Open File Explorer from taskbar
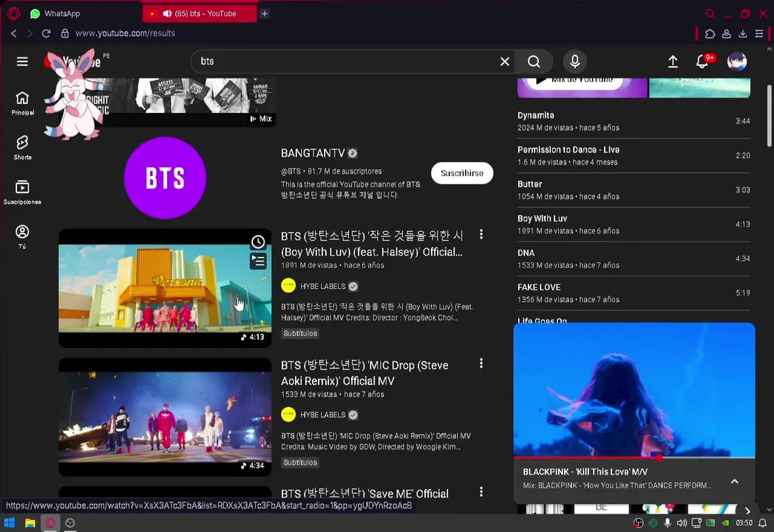The height and width of the screenshot is (532, 774). coord(30,522)
